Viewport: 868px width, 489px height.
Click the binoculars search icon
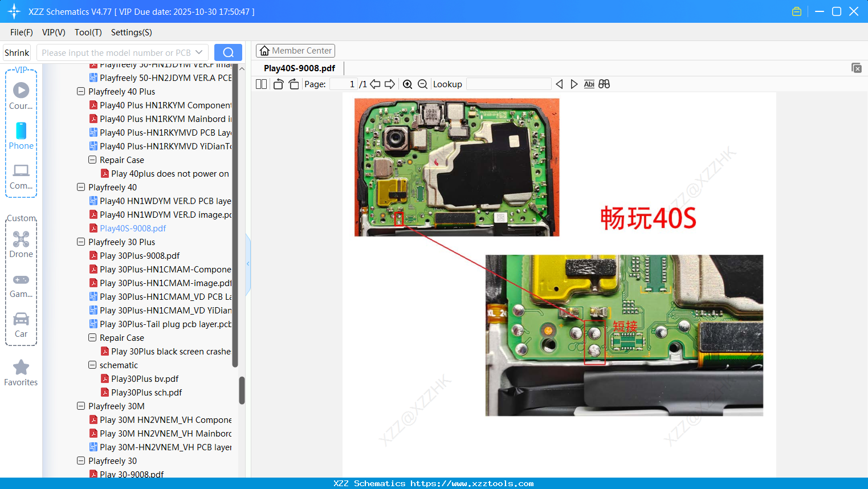click(x=604, y=84)
